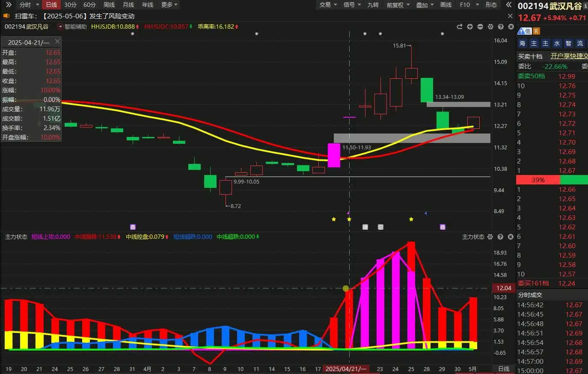
Task: Toggle the 九转 indicator on the chart
Action: (x=373, y=5)
